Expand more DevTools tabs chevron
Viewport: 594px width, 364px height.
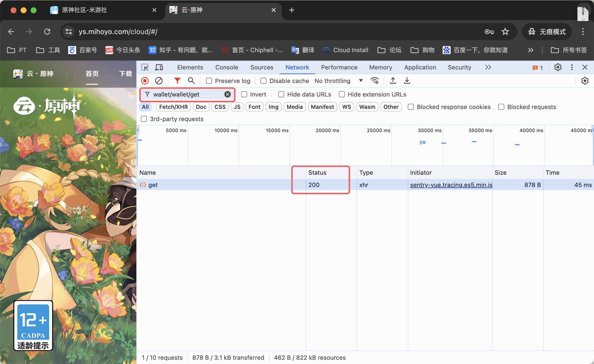[x=488, y=67]
